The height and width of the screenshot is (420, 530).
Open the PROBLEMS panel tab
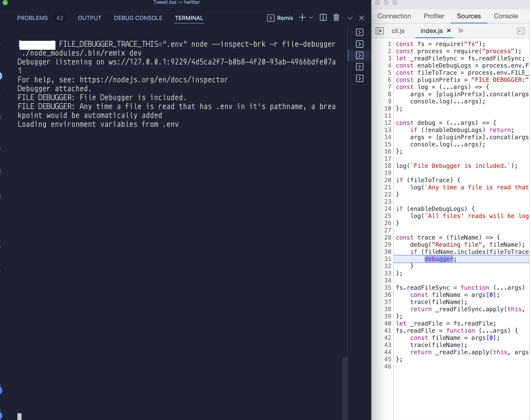pos(32,18)
